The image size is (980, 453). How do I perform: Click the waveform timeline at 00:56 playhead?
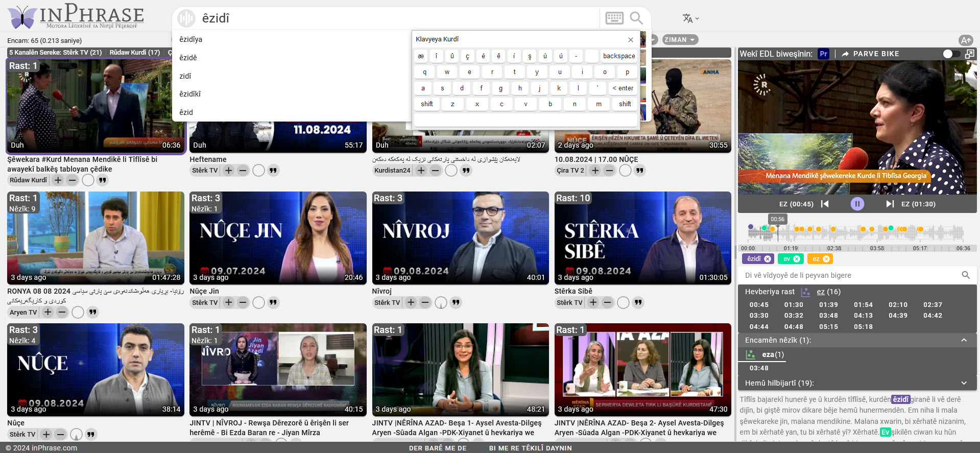click(x=778, y=233)
